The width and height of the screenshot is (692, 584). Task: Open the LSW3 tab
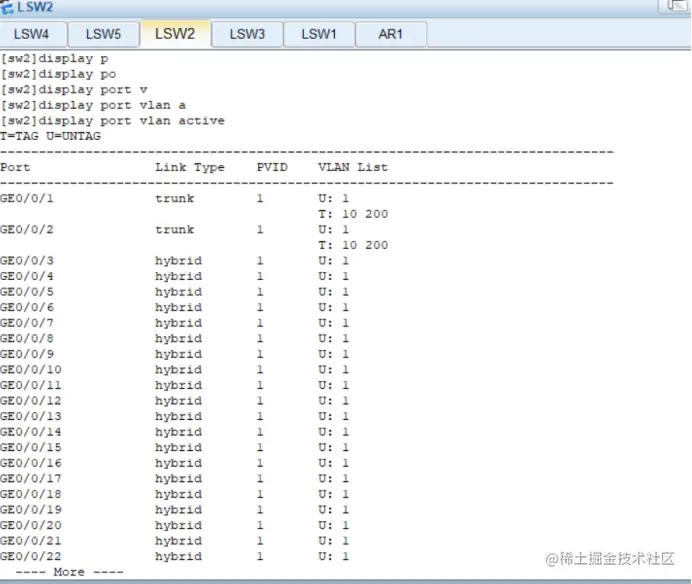[x=247, y=34]
